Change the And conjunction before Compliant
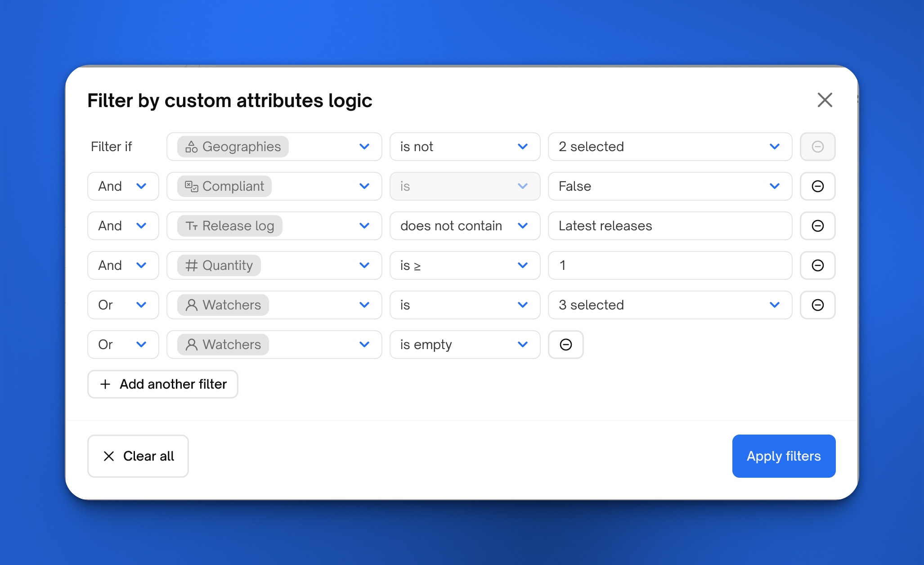 click(x=123, y=186)
